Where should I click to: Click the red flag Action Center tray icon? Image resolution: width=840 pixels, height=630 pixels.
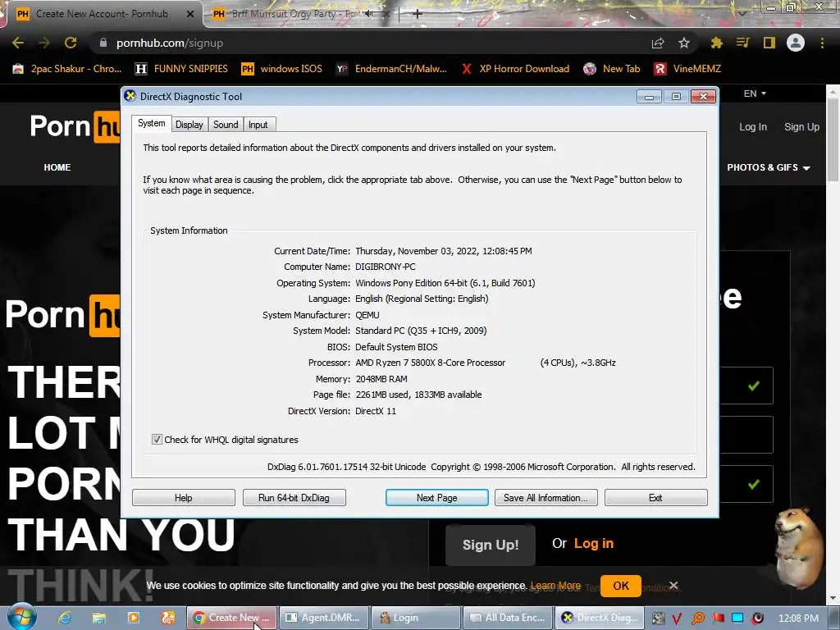coord(718,619)
